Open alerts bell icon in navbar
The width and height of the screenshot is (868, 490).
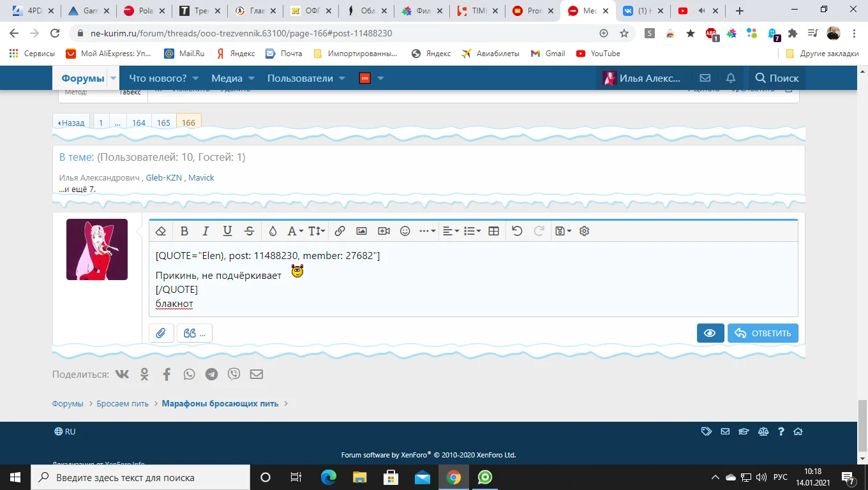pos(731,78)
